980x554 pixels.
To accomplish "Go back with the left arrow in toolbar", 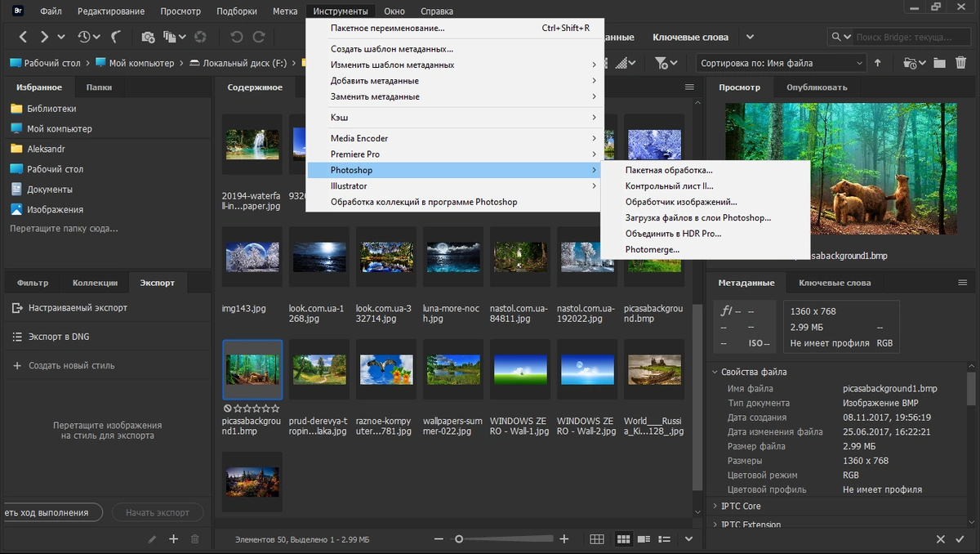I will (24, 37).
